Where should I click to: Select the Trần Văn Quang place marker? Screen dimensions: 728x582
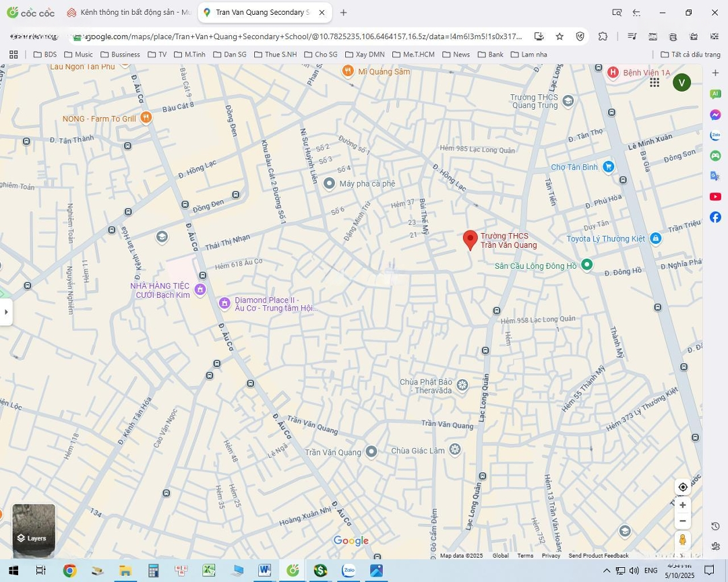click(371, 451)
